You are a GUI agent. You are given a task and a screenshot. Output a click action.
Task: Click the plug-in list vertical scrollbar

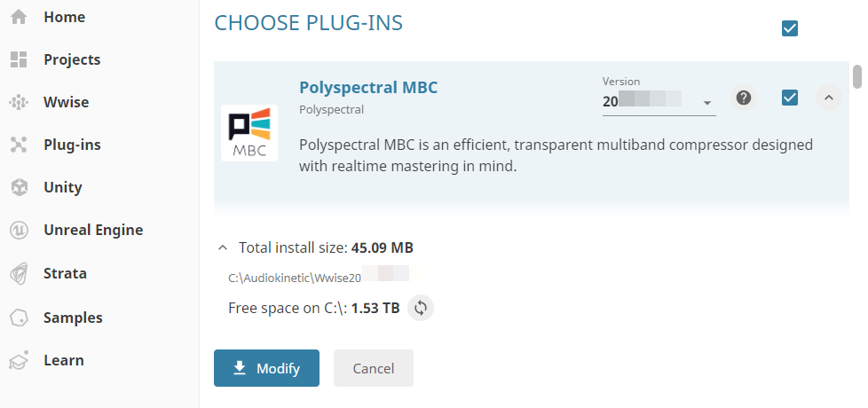pos(857,76)
